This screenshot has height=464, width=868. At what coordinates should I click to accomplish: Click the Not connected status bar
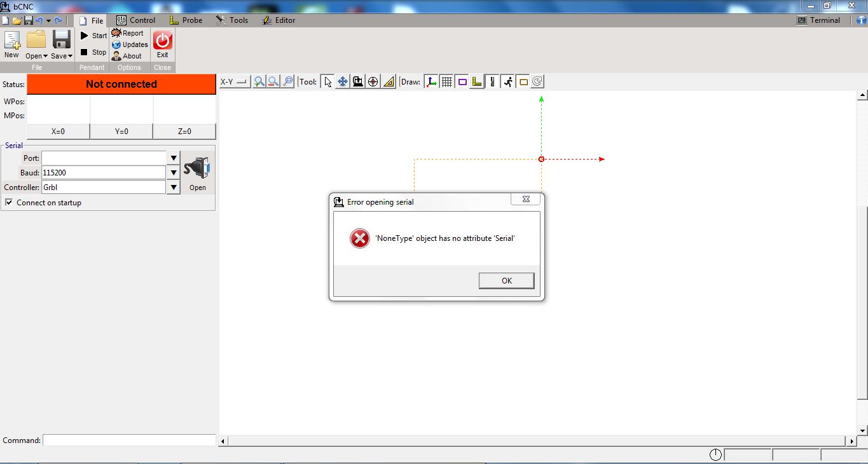click(121, 84)
